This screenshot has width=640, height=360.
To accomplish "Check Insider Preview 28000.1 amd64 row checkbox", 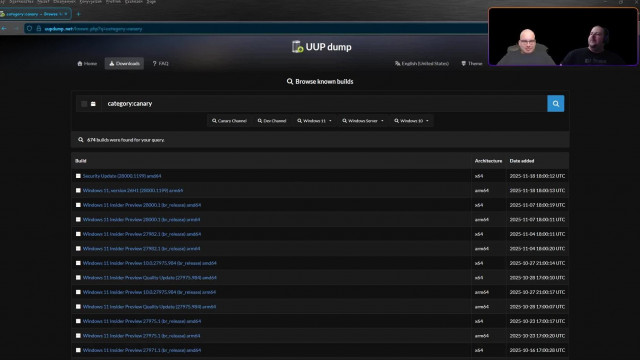I will (78, 205).
